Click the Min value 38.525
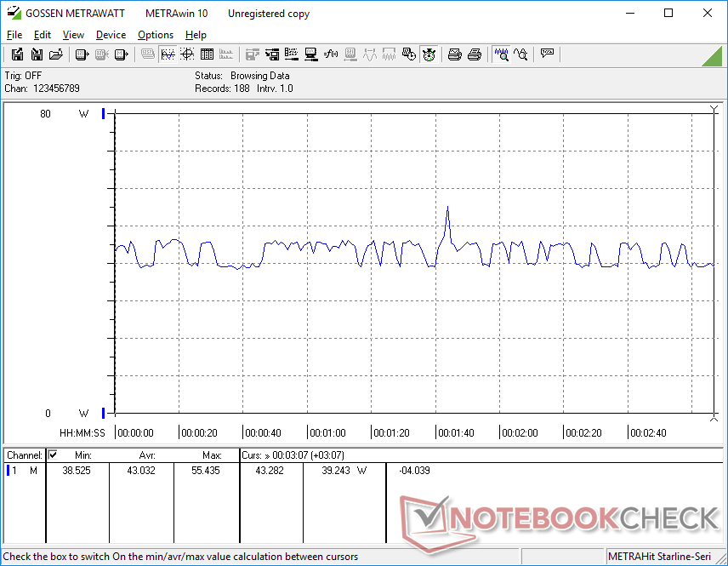 [x=77, y=471]
